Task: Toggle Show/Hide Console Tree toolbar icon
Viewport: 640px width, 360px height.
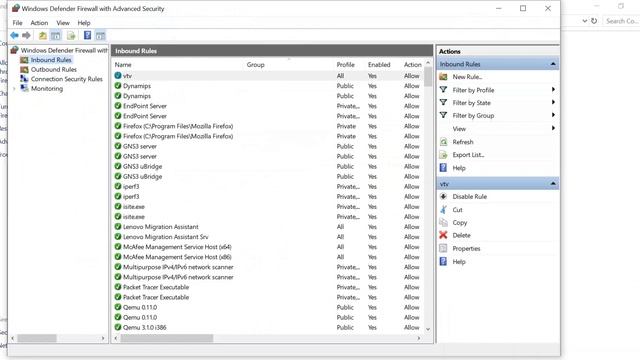Action: (56, 36)
